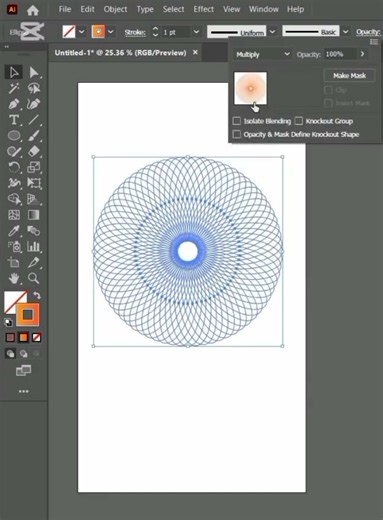Select the Type tool

[x=14, y=120]
